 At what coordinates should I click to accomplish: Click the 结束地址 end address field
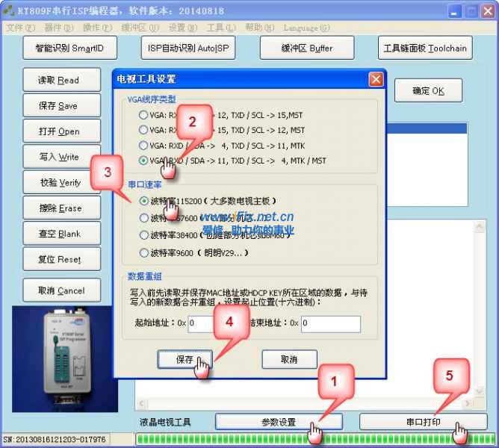click(x=329, y=323)
